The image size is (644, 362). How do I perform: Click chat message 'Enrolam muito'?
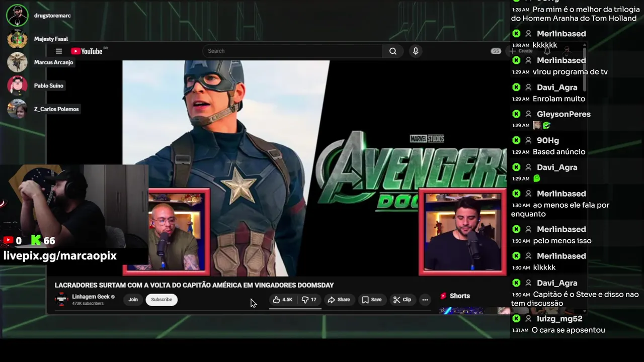(559, 99)
